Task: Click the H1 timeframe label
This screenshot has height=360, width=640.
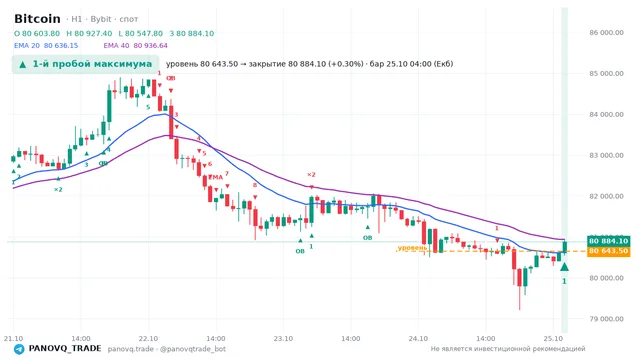Action: (x=76, y=19)
